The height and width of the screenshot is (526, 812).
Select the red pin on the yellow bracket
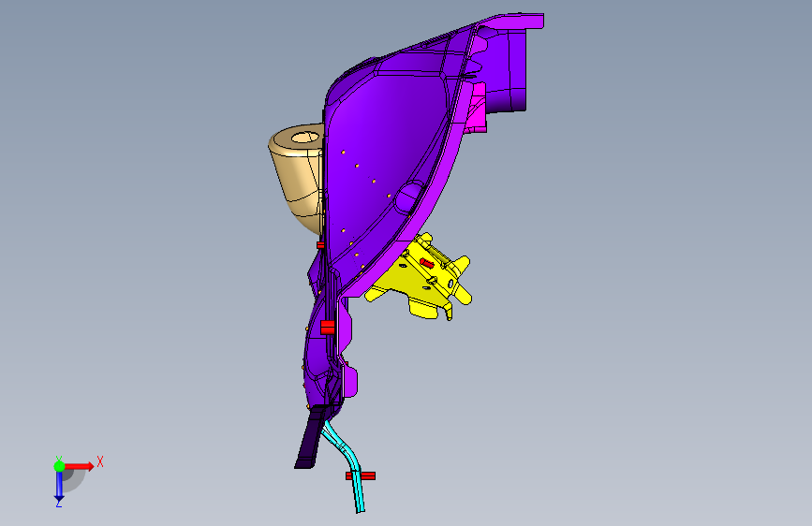(x=427, y=262)
